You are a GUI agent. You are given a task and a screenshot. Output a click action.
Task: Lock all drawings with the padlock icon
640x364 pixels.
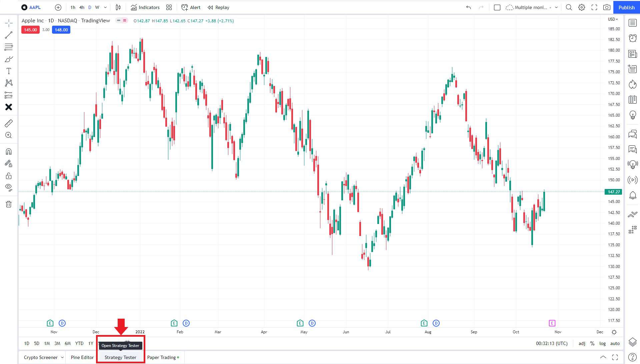(9, 175)
